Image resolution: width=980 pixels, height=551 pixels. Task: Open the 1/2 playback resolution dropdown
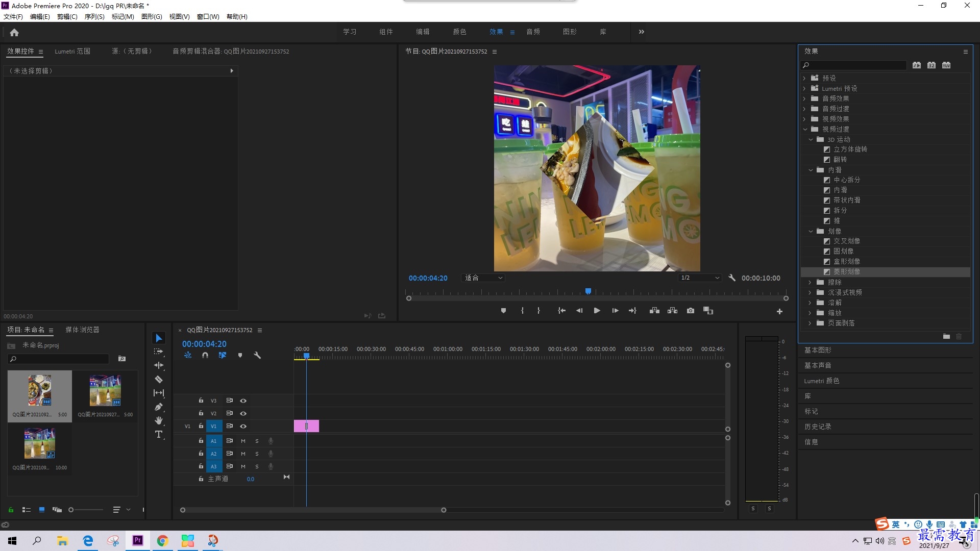click(700, 278)
